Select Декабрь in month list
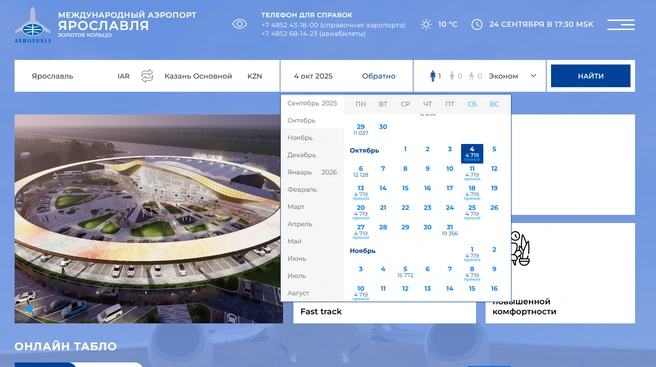The image size is (656, 367). 312,155
